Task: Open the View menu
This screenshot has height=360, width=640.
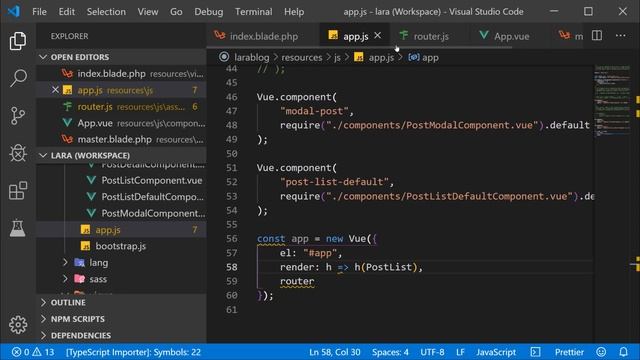Action: point(148,12)
